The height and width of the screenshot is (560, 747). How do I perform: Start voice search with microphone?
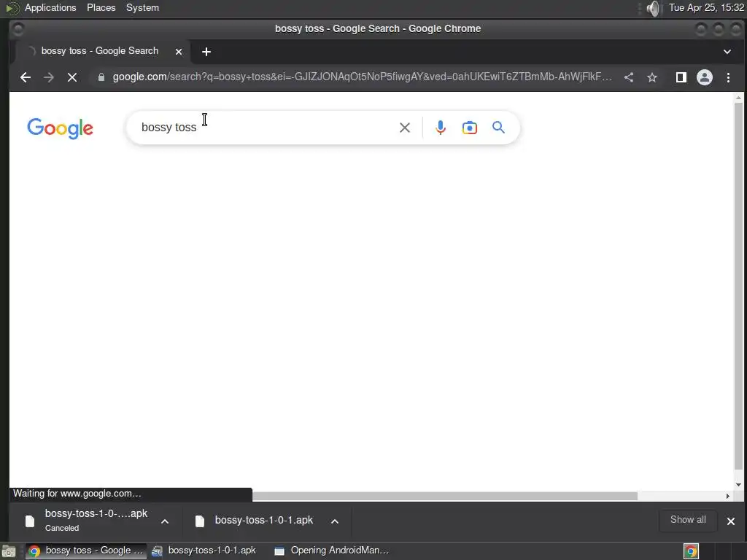(441, 128)
